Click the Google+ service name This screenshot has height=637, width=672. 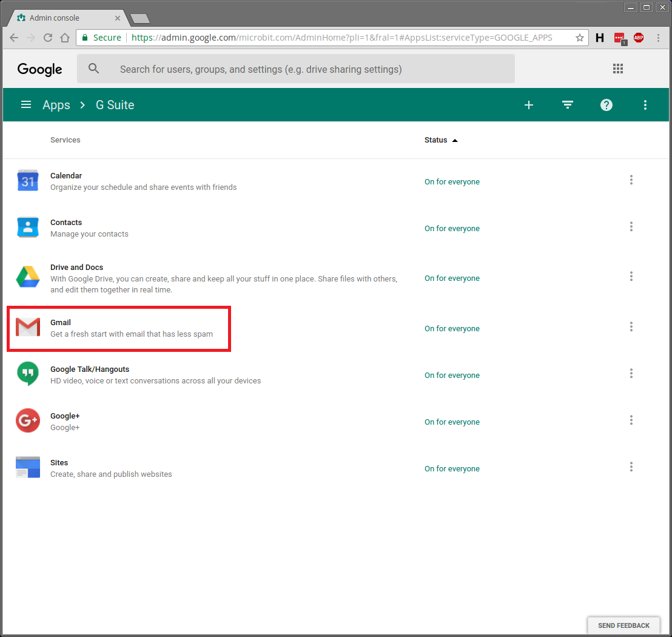[65, 416]
